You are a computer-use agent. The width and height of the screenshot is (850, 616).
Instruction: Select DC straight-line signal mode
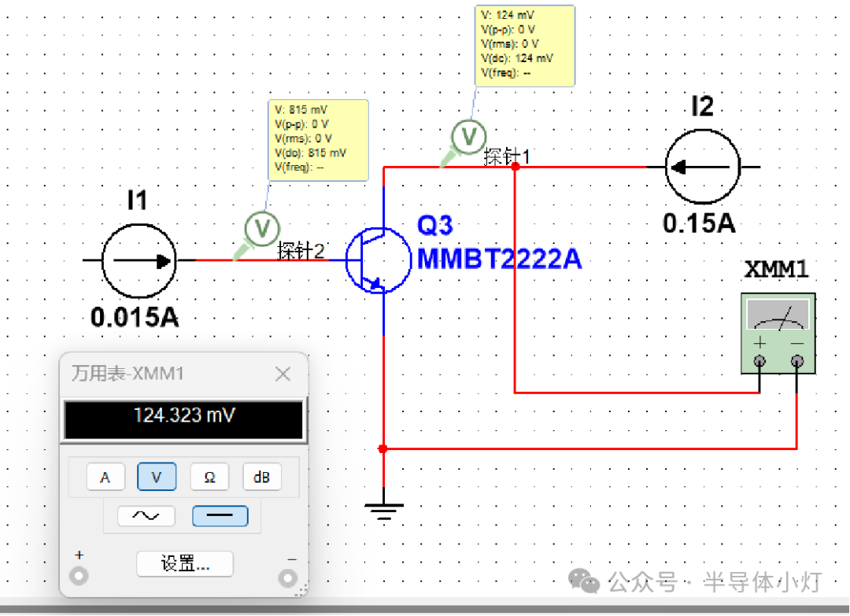[220, 516]
